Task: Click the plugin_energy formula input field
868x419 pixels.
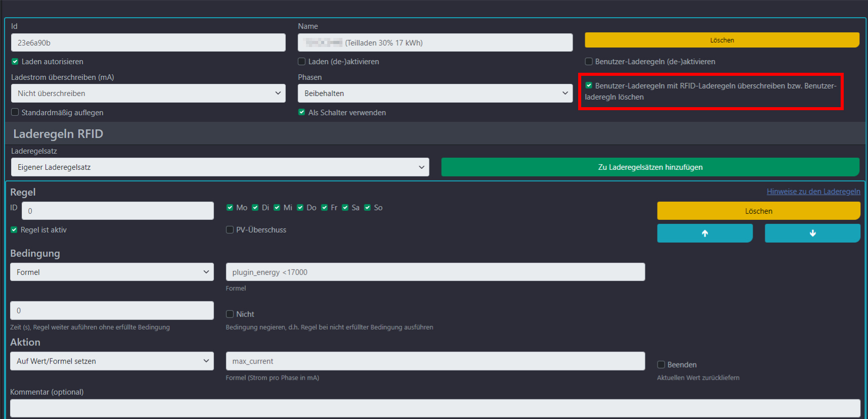Action: [435, 272]
